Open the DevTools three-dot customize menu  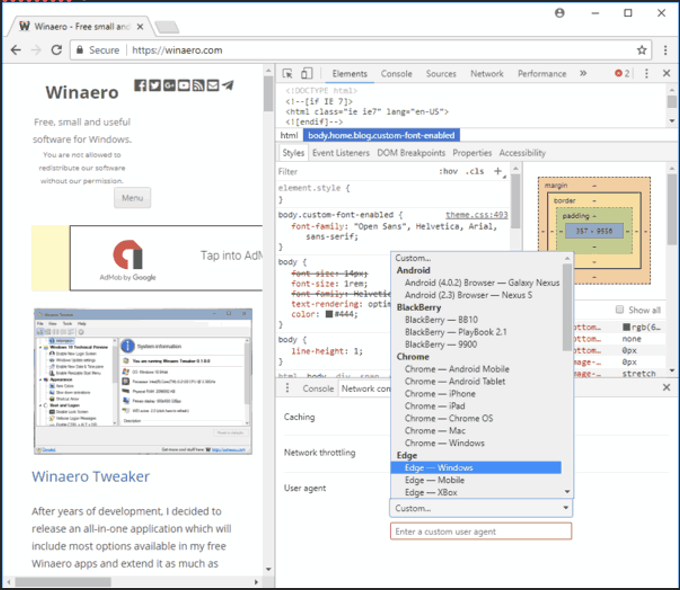coord(646,74)
